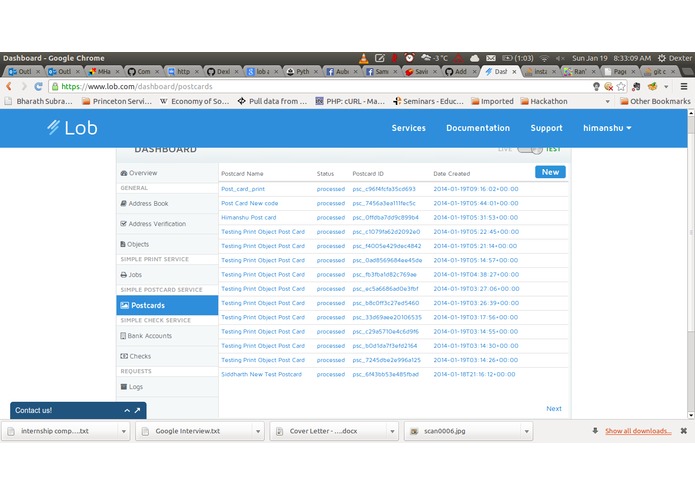The height and width of the screenshot is (494, 695).
Task: Open the Himanshu Post card entry
Action: point(249,217)
